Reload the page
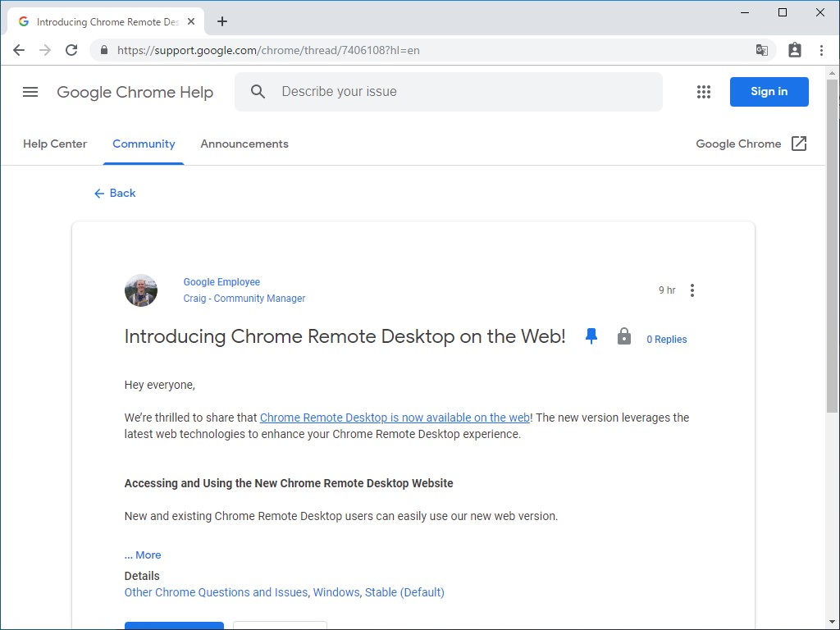 click(x=71, y=50)
